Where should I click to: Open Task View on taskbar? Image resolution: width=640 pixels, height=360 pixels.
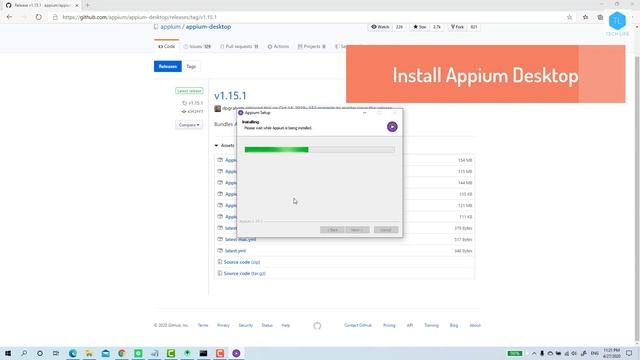coord(56,353)
